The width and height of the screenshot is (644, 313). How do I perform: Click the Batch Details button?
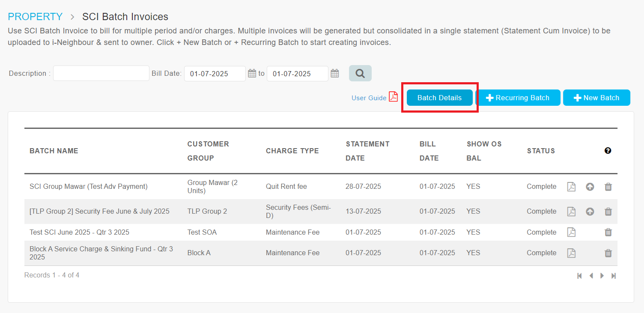click(x=439, y=98)
